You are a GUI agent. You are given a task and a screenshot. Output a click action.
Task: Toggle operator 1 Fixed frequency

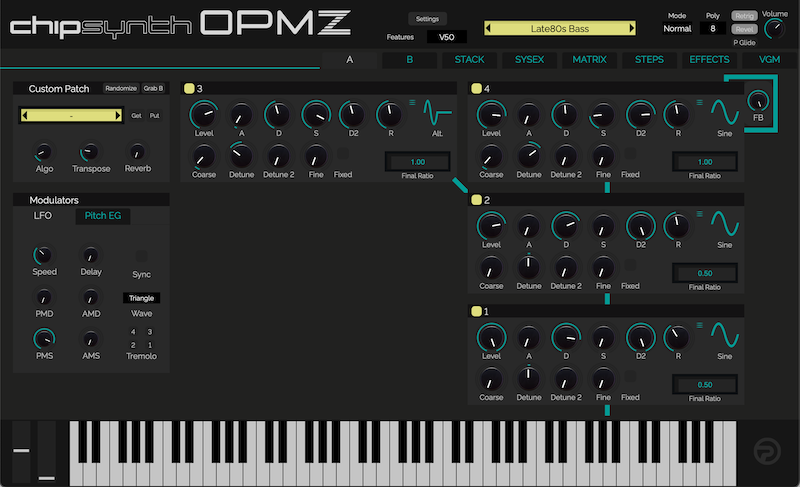tap(630, 376)
